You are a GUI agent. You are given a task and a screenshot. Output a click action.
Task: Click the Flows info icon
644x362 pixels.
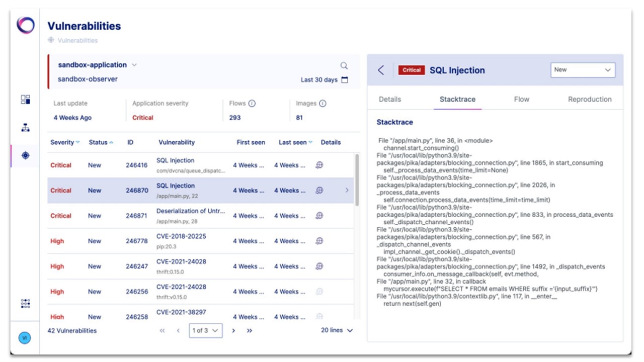point(252,104)
